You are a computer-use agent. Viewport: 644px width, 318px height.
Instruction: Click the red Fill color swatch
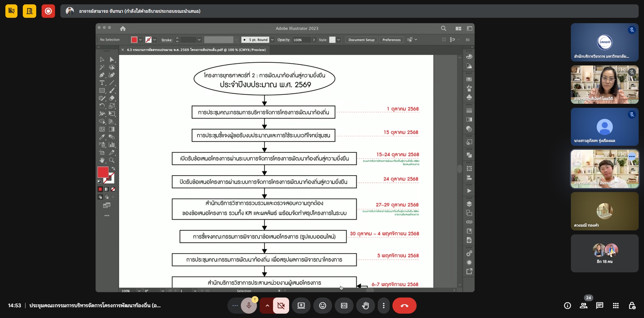coord(103,172)
